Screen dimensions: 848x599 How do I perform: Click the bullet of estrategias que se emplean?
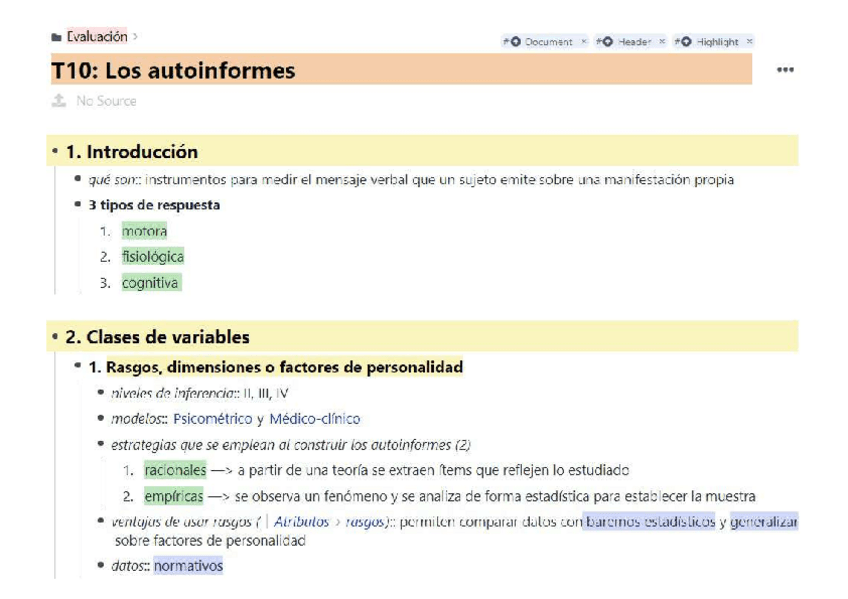(x=101, y=444)
